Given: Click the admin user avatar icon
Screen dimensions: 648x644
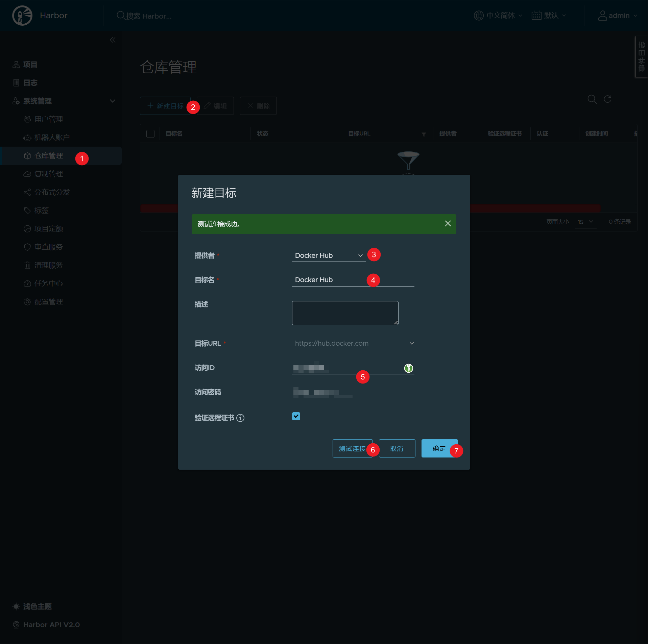Looking at the screenshot, I should [602, 16].
